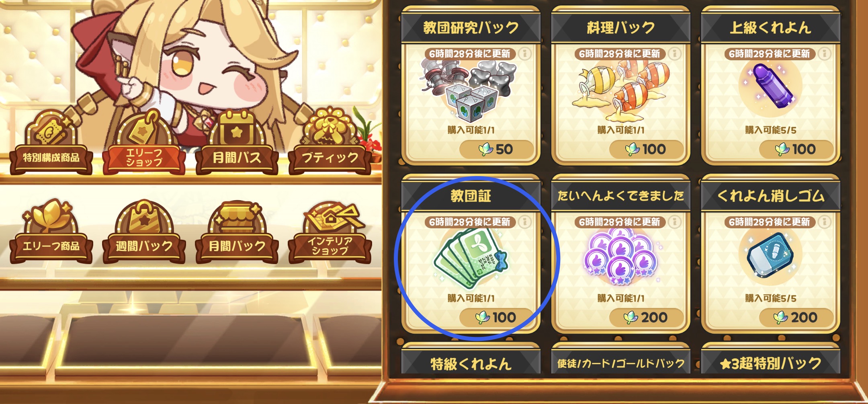
Task: Buy たいへんよくできました for 200
Action: 647,318
